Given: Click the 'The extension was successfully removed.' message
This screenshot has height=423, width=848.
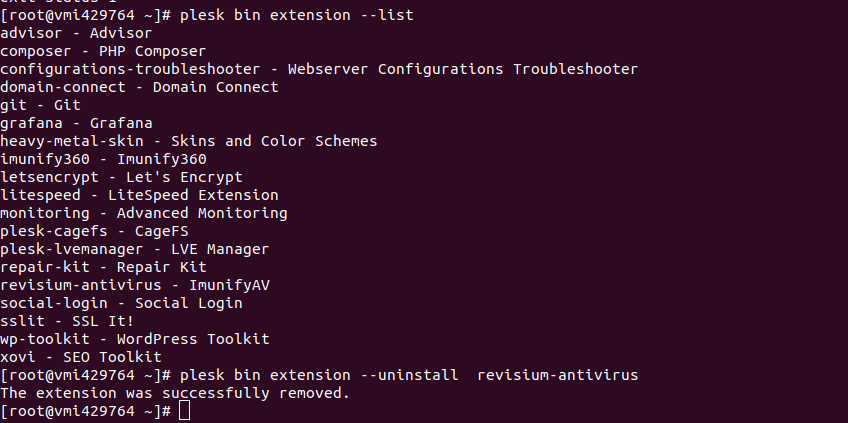Looking at the screenshot, I should click(175, 393).
